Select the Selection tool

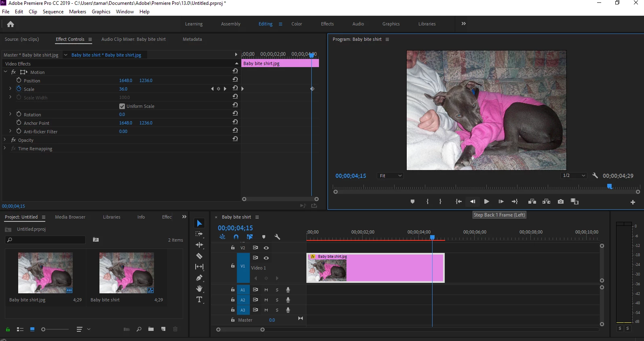point(199,223)
